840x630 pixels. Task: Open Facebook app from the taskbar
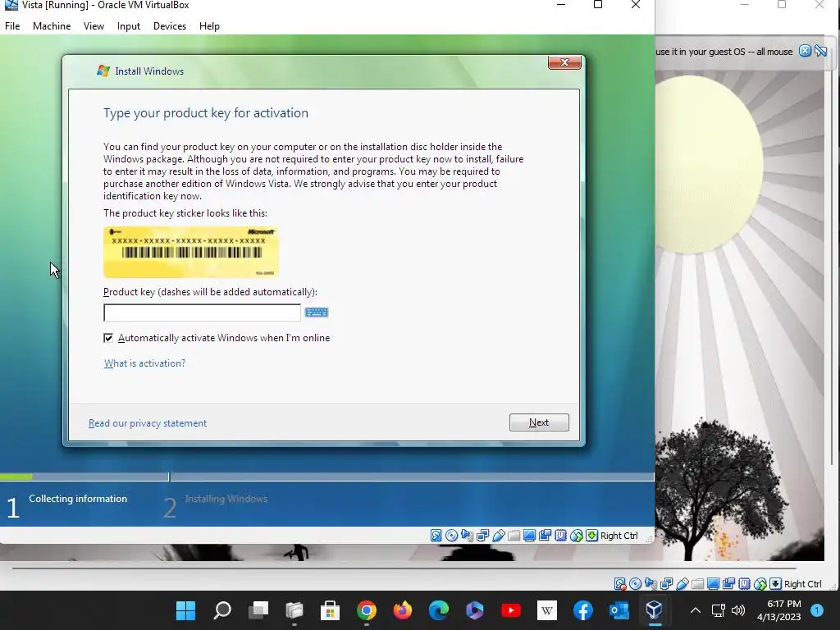click(583, 610)
